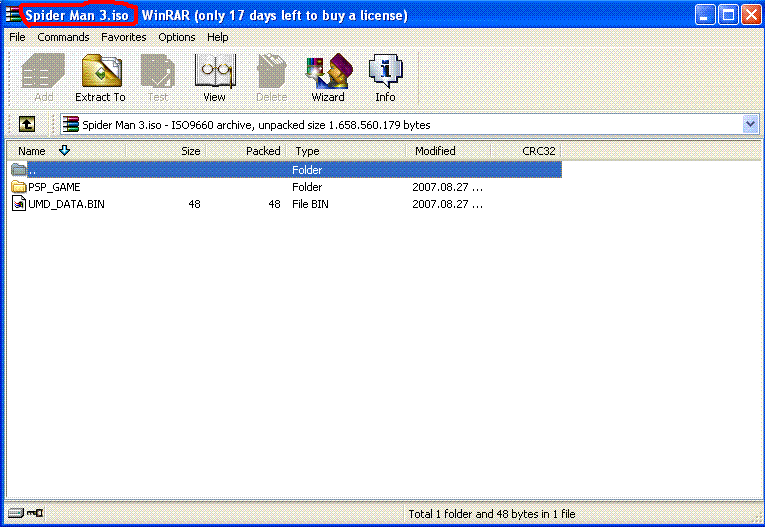Open the Commands menu
765x527 pixels.
pyautogui.click(x=63, y=37)
